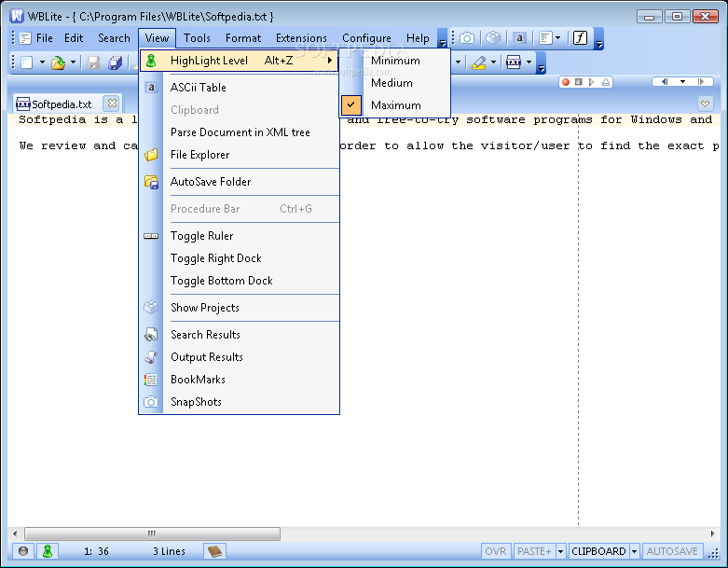Open the CLIPBOARD dropdown arrow
728x568 pixels.
tap(634, 551)
